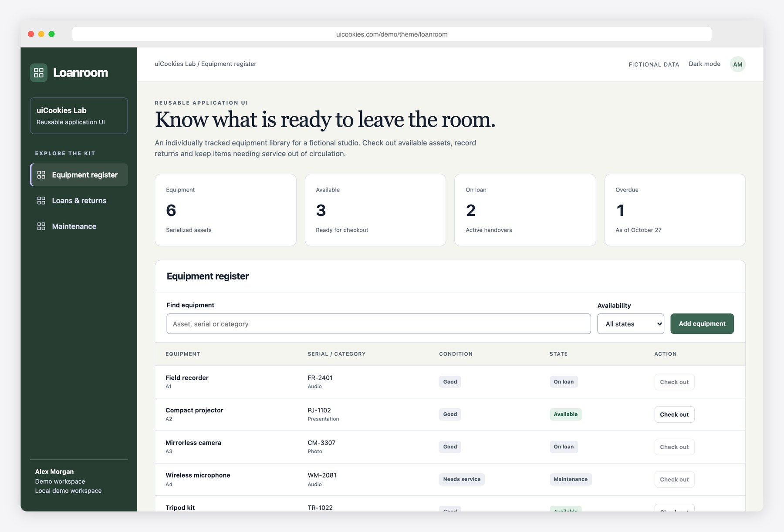The width and height of the screenshot is (784, 532).
Task: Click the Equipment summary card
Action: (x=226, y=210)
